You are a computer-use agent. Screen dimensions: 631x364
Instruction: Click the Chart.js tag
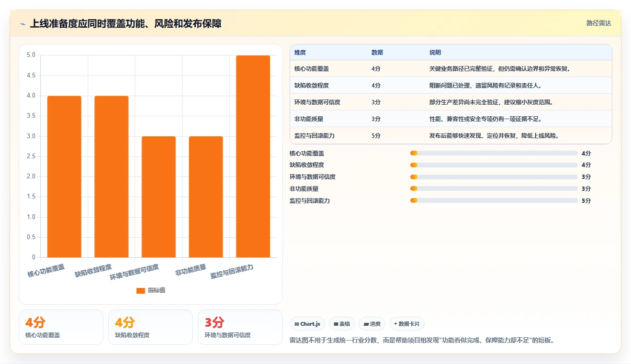coord(307,324)
